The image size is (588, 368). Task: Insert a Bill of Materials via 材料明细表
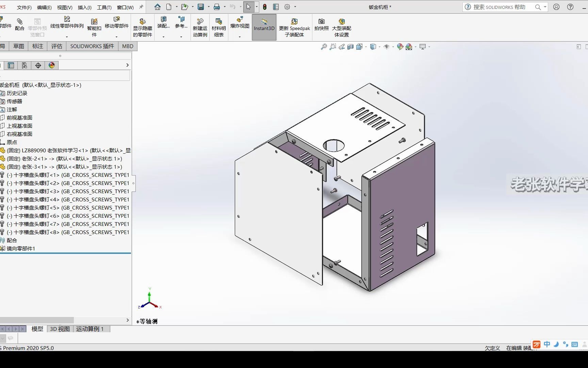coord(218,27)
